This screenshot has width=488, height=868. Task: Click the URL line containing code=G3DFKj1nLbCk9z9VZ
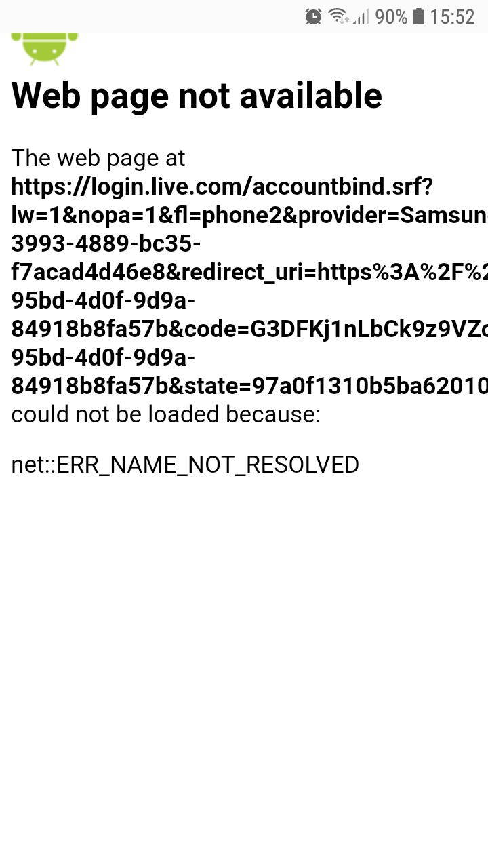(249, 329)
